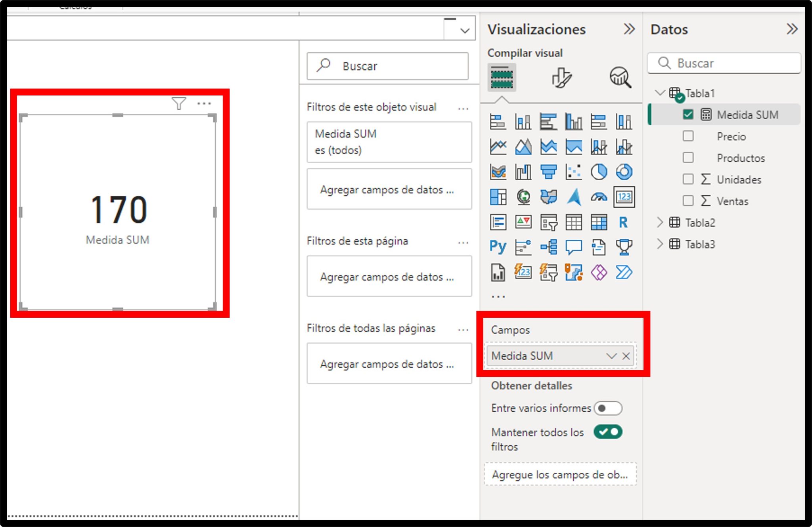
Task: Select the area chart visual
Action: (x=523, y=147)
